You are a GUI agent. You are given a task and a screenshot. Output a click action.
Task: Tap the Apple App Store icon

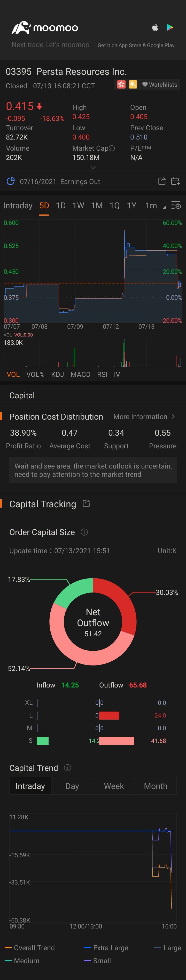click(x=155, y=27)
